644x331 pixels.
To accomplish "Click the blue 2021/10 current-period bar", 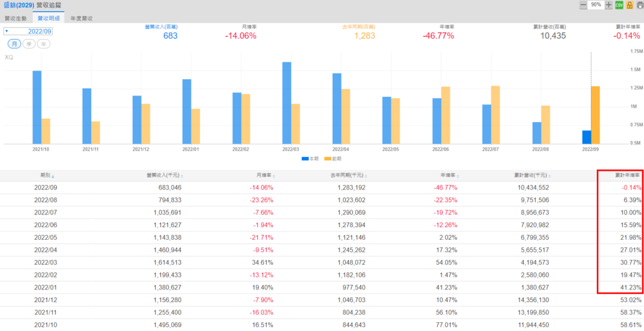I will coord(37,108).
